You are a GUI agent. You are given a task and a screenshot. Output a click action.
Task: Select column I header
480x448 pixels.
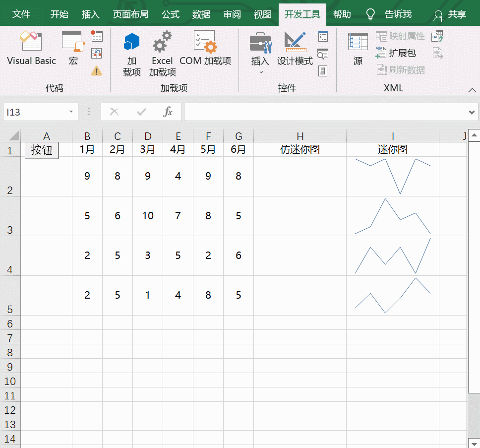(393, 135)
